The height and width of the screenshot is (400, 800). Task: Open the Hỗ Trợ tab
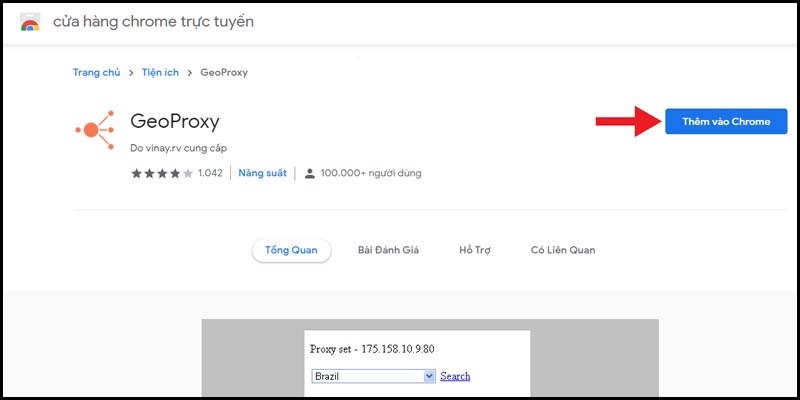tap(474, 250)
